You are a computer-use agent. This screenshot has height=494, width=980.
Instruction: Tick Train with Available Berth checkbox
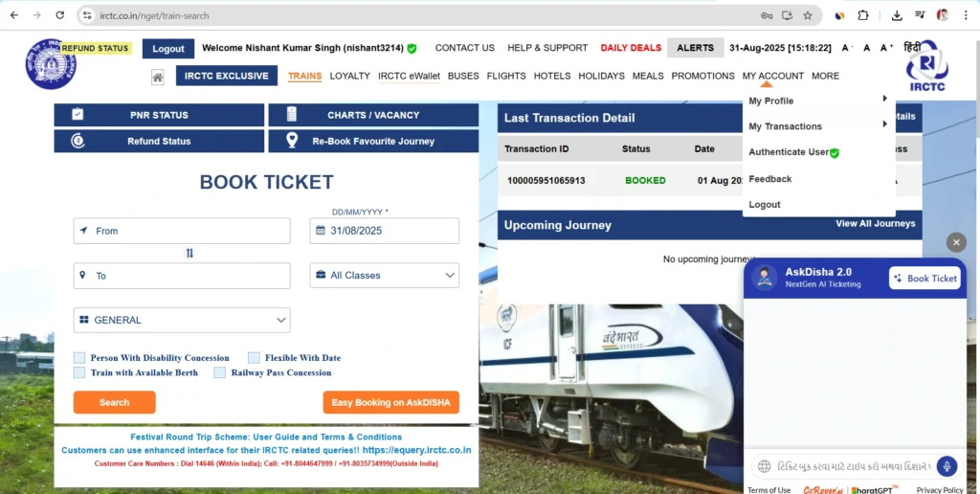(x=79, y=372)
